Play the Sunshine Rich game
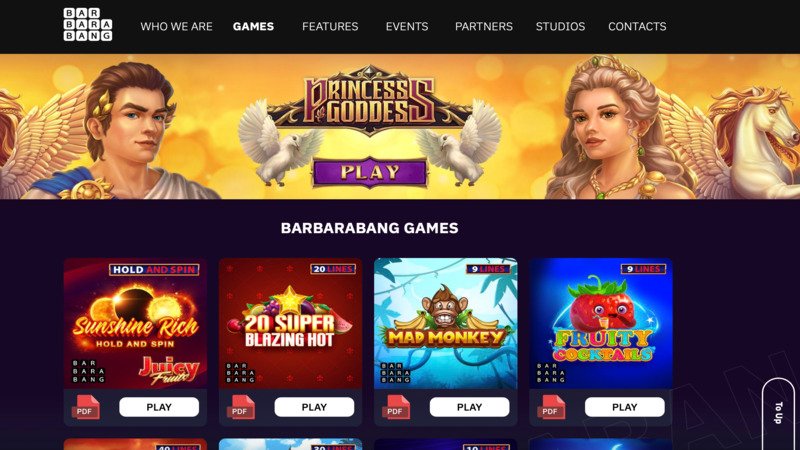The height and width of the screenshot is (450, 800). (x=159, y=407)
